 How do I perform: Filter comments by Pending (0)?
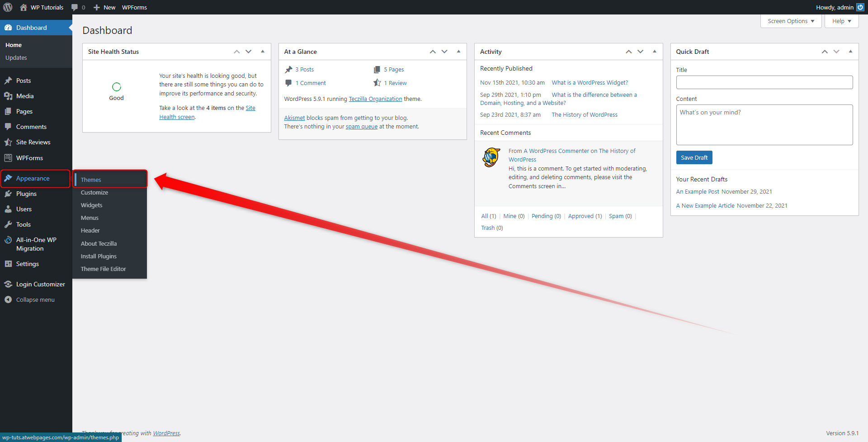[x=546, y=216]
